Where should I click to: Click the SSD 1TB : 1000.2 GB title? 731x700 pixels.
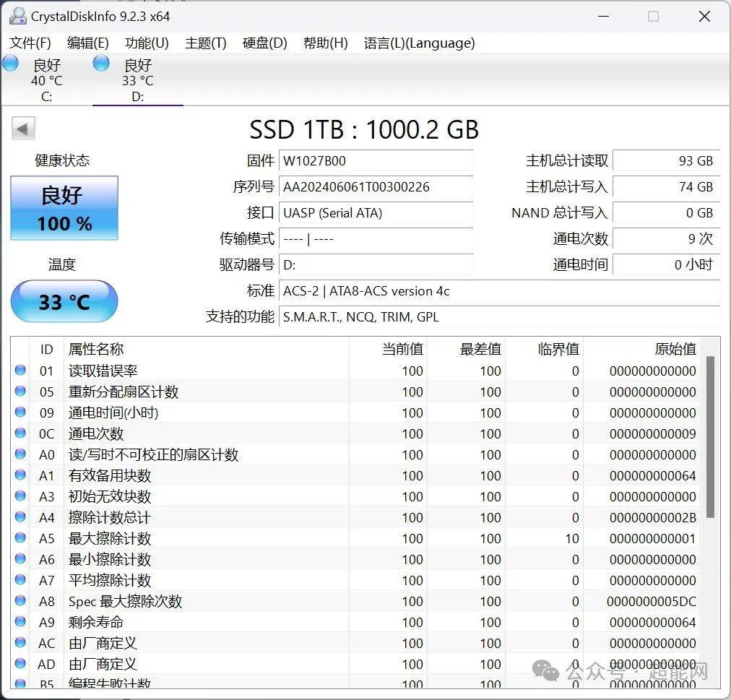click(x=364, y=129)
